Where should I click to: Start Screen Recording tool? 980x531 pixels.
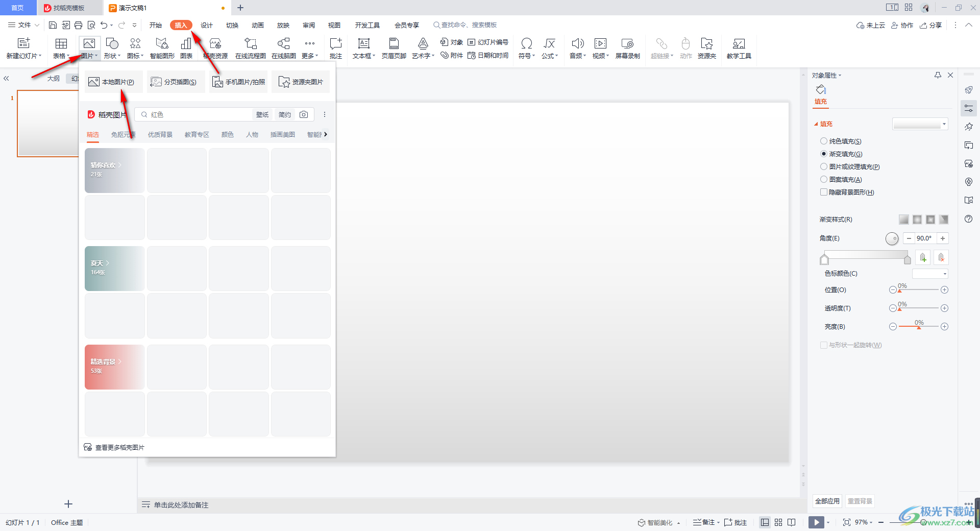click(627, 48)
